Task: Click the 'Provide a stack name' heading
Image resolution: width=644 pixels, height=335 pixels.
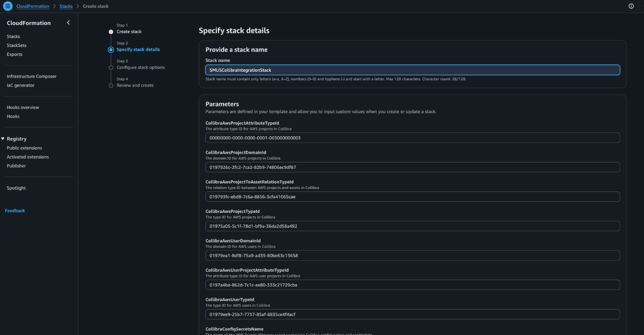Action: tap(237, 50)
